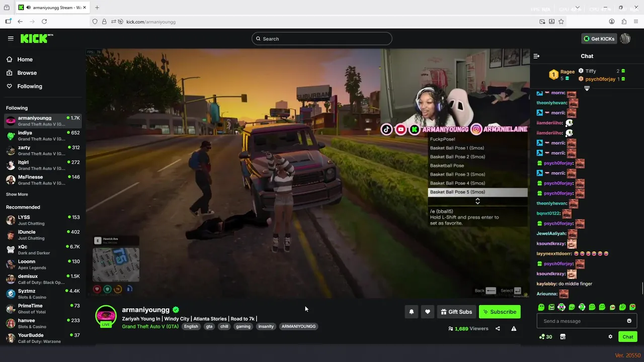Open the streamer's LIVE profile avatar
The height and width of the screenshot is (362, 644).
coord(106,316)
